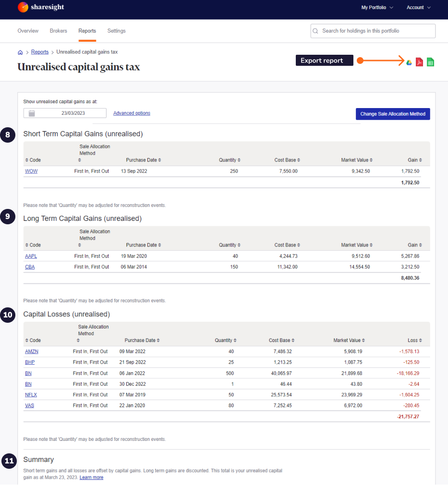The image size is (448, 487).
Task: Select NFLX cost base 25,573.54
Action: tap(281, 395)
